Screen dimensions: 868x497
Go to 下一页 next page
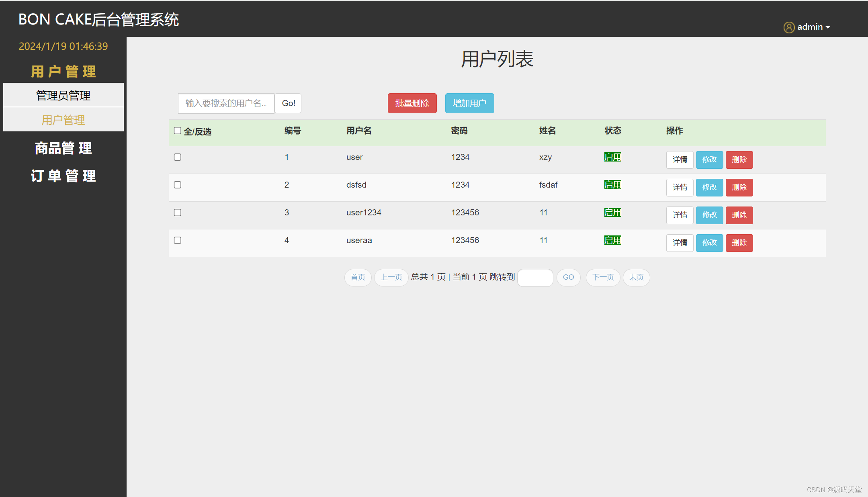coord(603,277)
